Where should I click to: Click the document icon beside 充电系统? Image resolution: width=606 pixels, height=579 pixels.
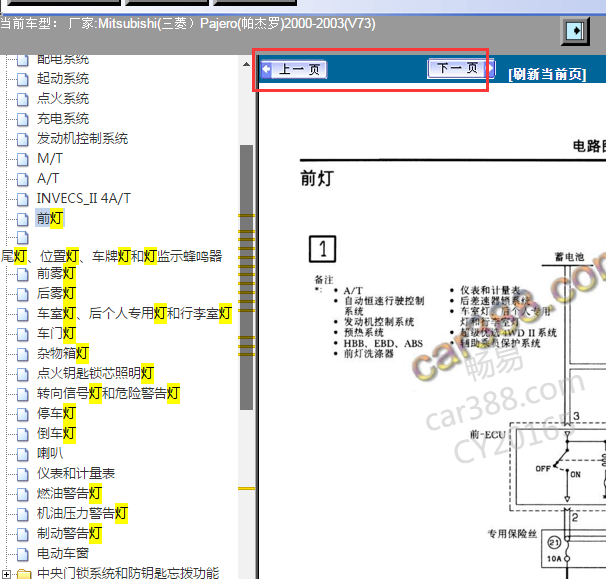[23, 119]
